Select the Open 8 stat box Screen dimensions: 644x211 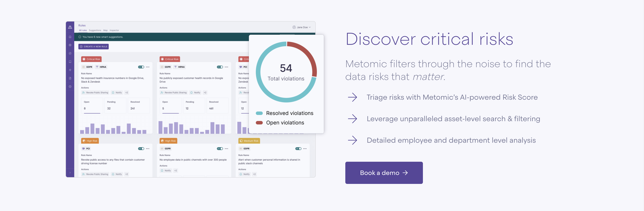click(x=92, y=105)
